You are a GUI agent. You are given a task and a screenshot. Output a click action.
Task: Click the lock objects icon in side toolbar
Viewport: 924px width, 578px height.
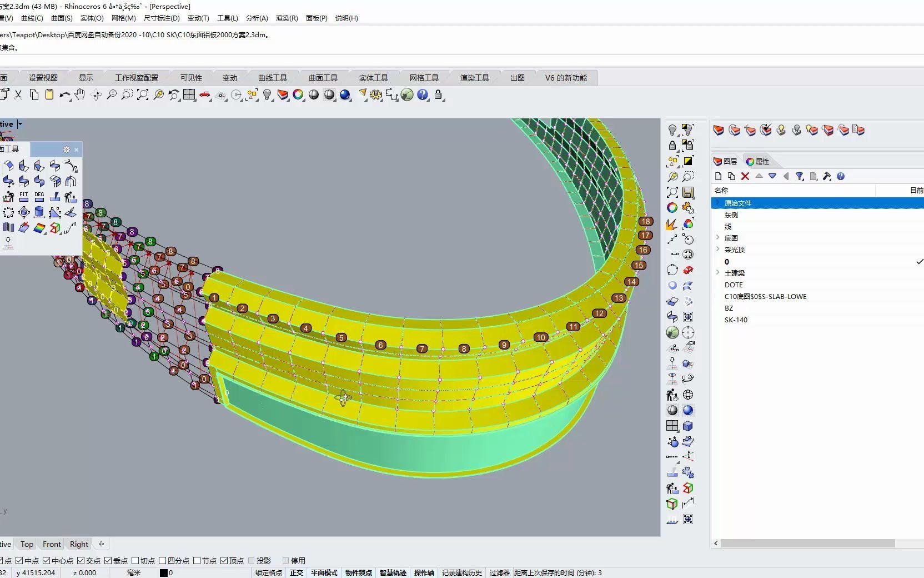[x=672, y=146]
